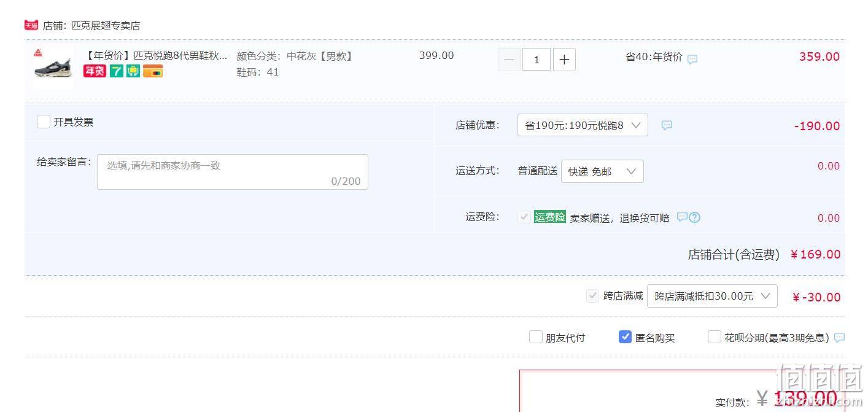Click the 359.00 item subtotal price
This screenshot has height=412, width=868.
pyautogui.click(x=819, y=56)
